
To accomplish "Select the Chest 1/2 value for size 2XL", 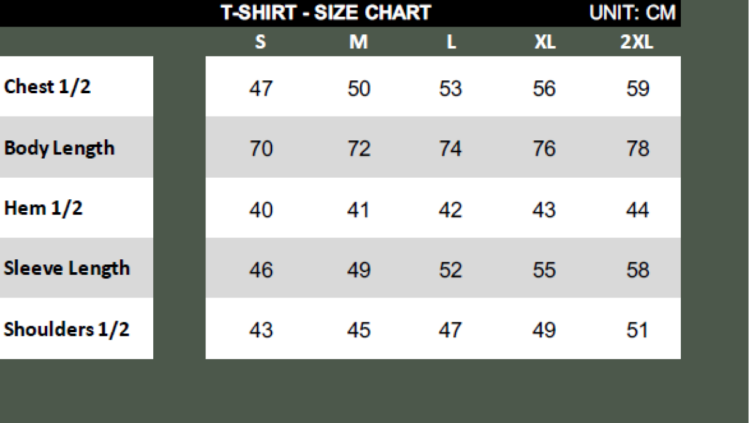I will pyautogui.click(x=637, y=88).
